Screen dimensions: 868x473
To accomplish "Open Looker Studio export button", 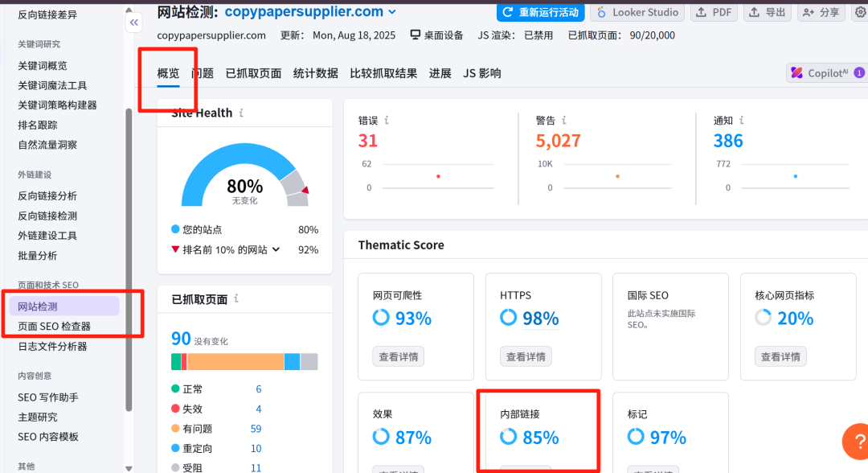I will click(x=637, y=12).
